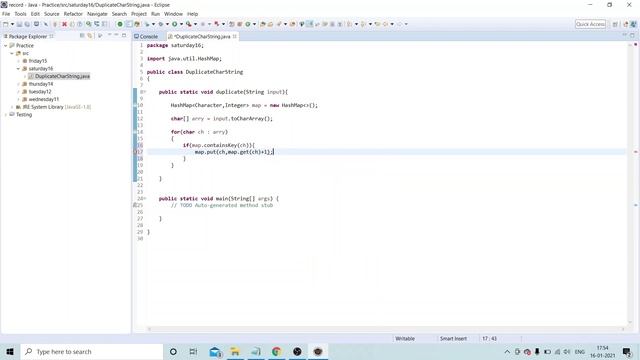Screen dimensions: 640x360
Task: Click the Save toolbar icon
Action: pyautogui.click(x=19, y=24)
